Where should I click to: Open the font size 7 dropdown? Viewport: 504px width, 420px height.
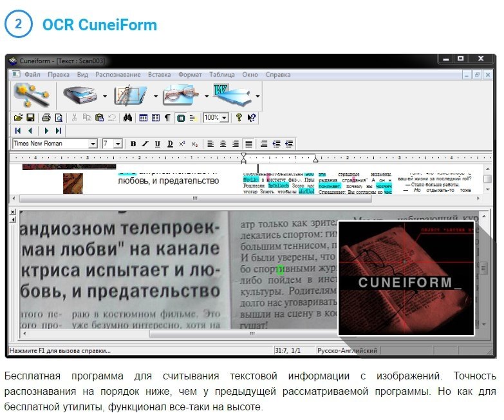pyautogui.click(x=118, y=144)
